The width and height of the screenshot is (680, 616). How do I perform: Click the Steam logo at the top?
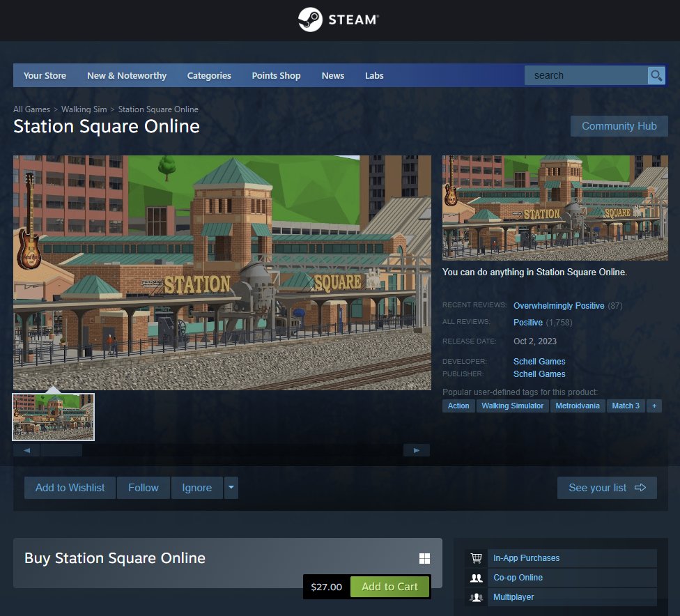(339, 20)
